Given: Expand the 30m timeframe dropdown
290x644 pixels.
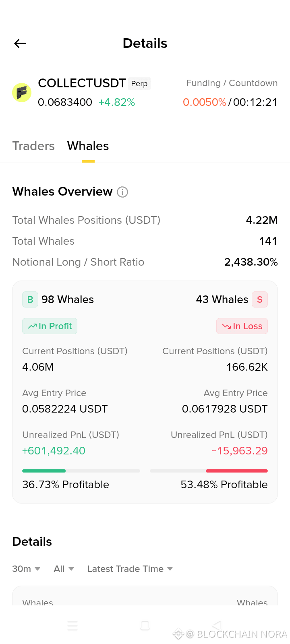Looking at the screenshot, I should 26,569.
